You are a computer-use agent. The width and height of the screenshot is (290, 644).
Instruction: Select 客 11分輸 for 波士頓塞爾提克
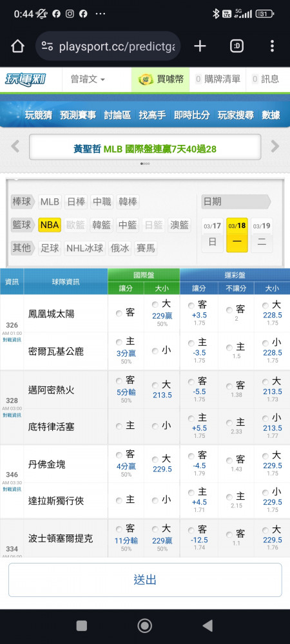119,529
